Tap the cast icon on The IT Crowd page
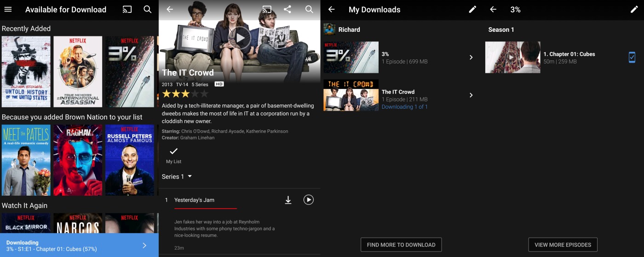644x257 pixels. 267,9
